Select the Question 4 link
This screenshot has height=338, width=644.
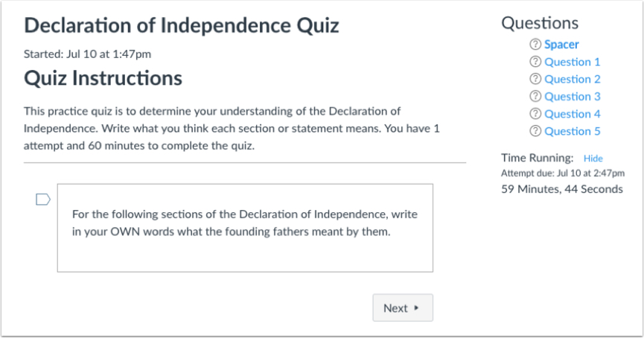572,114
